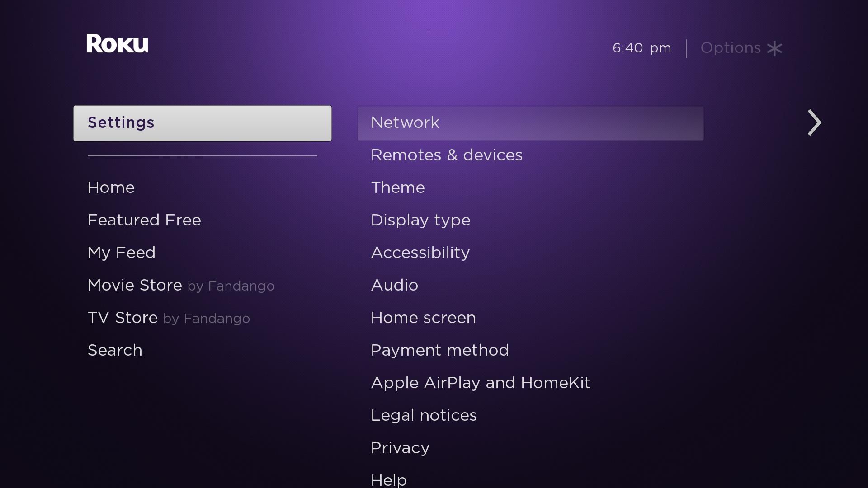The width and height of the screenshot is (868, 488).
Task: Navigate to Theme settings
Action: point(398,188)
